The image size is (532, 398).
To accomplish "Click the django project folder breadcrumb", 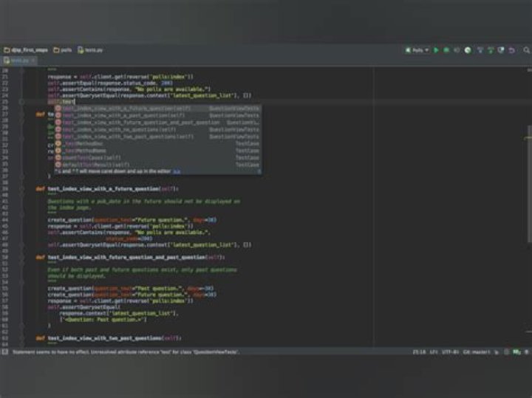I will tap(26, 50).
